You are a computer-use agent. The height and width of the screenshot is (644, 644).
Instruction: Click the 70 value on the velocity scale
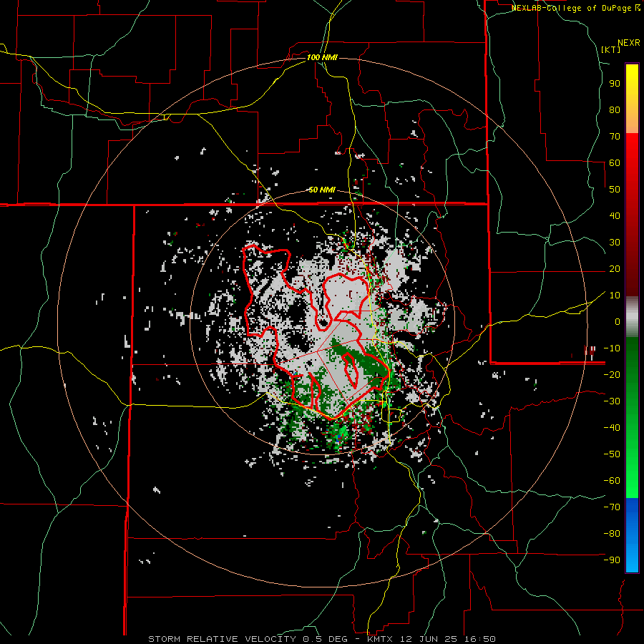pyautogui.click(x=615, y=137)
